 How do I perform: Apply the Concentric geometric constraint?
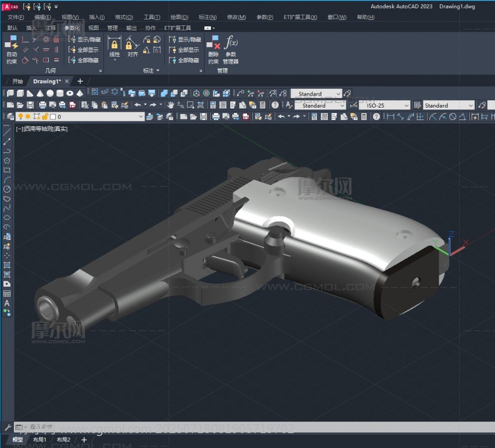[x=46, y=39]
